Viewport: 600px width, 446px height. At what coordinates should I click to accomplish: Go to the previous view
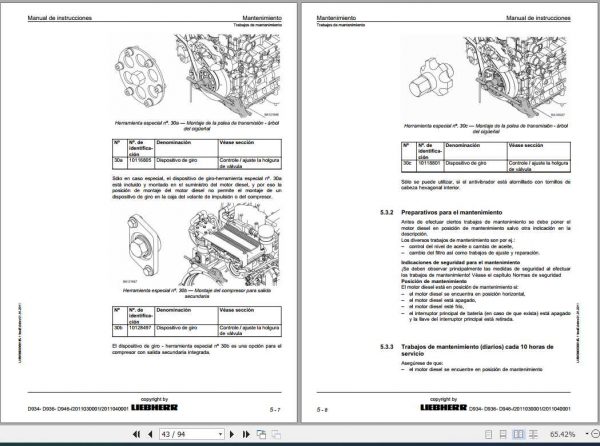(x=261, y=434)
